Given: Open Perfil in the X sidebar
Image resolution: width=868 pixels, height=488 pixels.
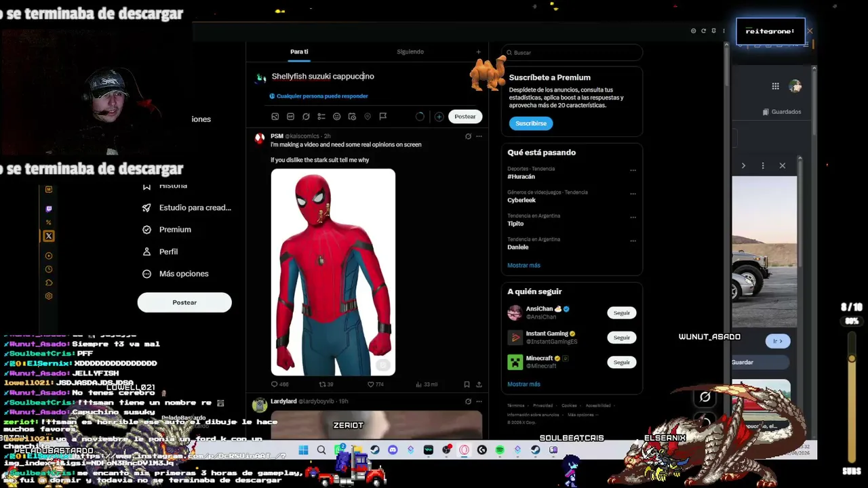Looking at the screenshot, I should [x=160, y=251].
